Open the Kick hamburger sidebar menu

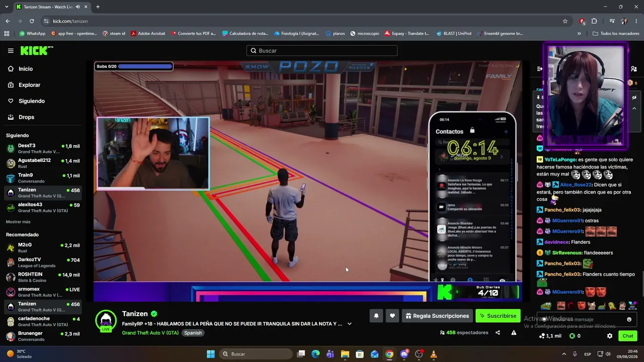coord(11,51)
